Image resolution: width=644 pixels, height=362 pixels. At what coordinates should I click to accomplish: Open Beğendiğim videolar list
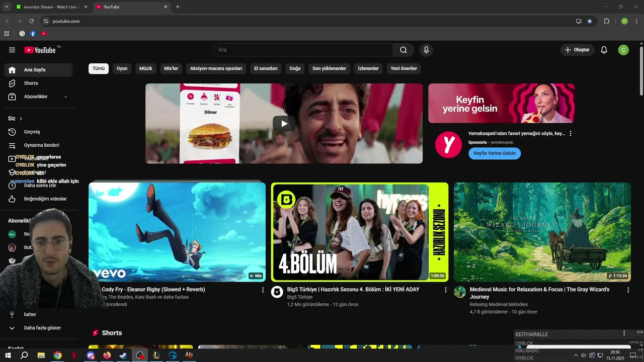[x=38, y=199]
